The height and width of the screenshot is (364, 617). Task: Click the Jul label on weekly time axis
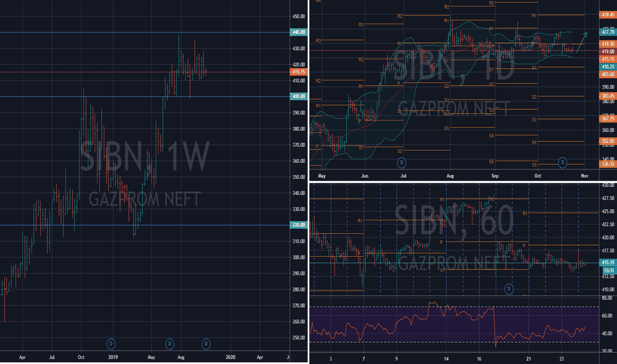(x=52, y=357)
